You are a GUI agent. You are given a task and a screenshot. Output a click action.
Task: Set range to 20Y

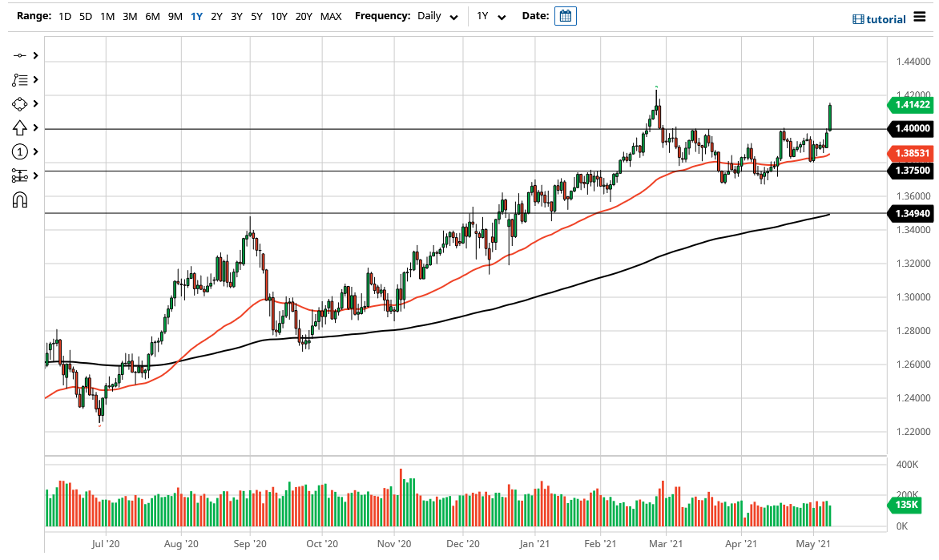pos(304,16)
